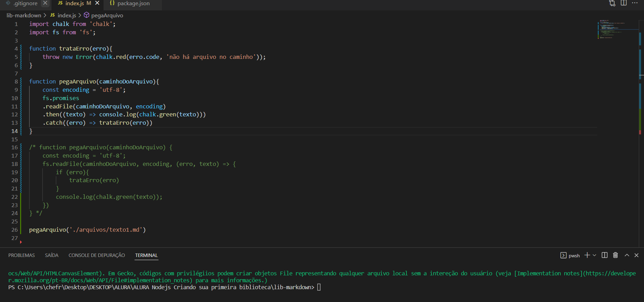Click line number 26 in the gutter

pyautogui.click(x=15, y=230)
